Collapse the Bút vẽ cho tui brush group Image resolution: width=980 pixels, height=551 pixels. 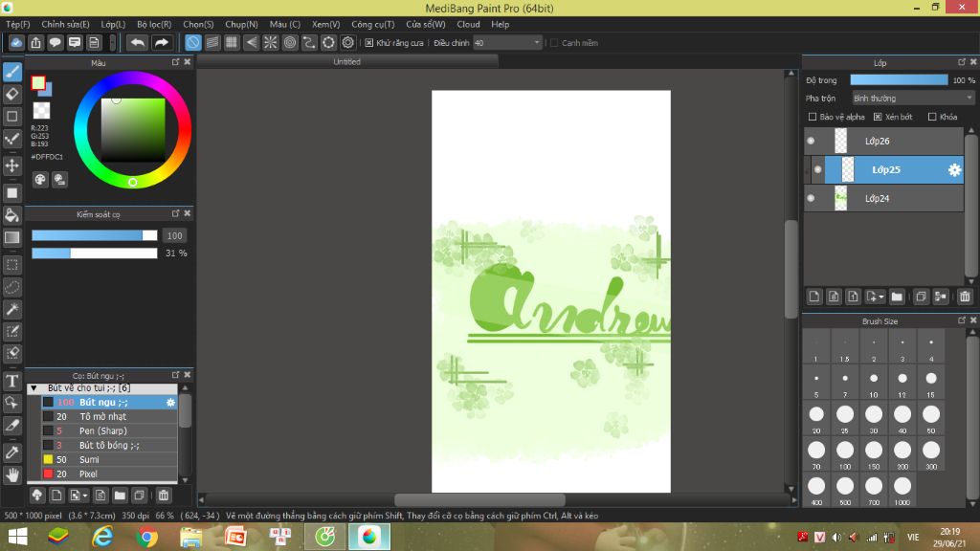point(33,388)
